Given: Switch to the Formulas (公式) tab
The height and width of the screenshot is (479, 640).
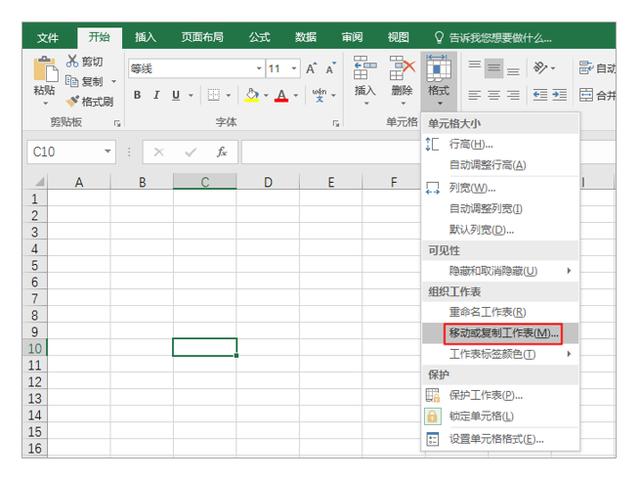Looking at the screenshot, I should point(260,37).
